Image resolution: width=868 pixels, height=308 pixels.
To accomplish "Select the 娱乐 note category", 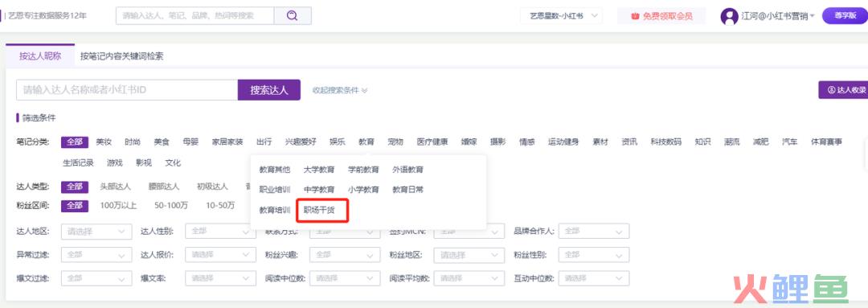I will [x=337, y=142].
